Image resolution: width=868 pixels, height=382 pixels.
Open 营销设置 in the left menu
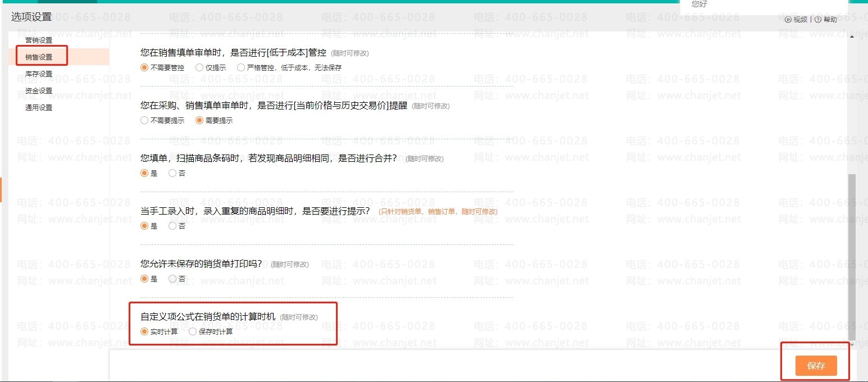(39, 40)
